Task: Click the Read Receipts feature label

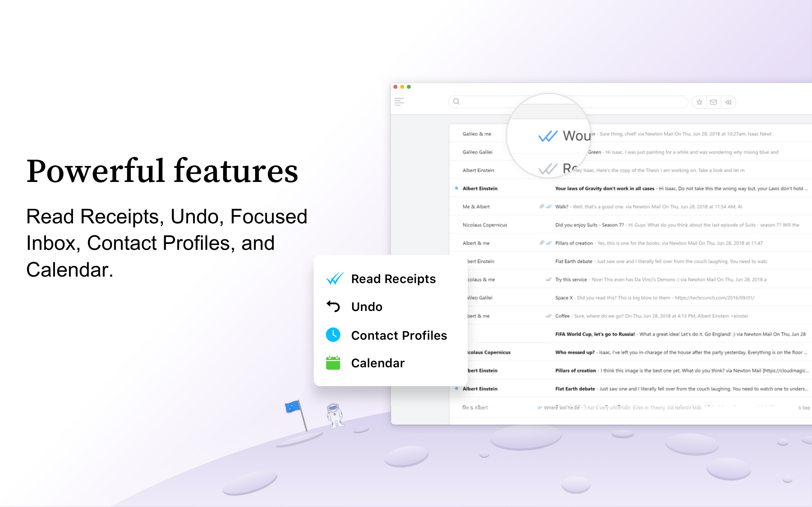Action: point(393,279)
